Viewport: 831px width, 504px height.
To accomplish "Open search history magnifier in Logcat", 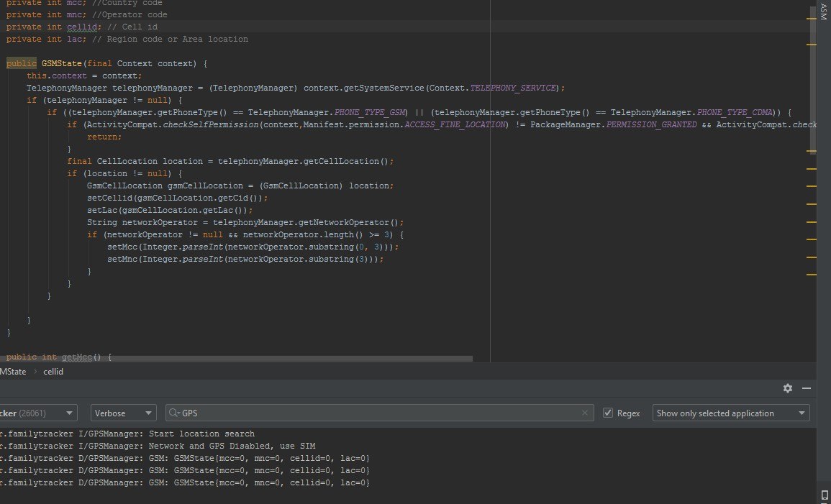I will coord(175,413).
